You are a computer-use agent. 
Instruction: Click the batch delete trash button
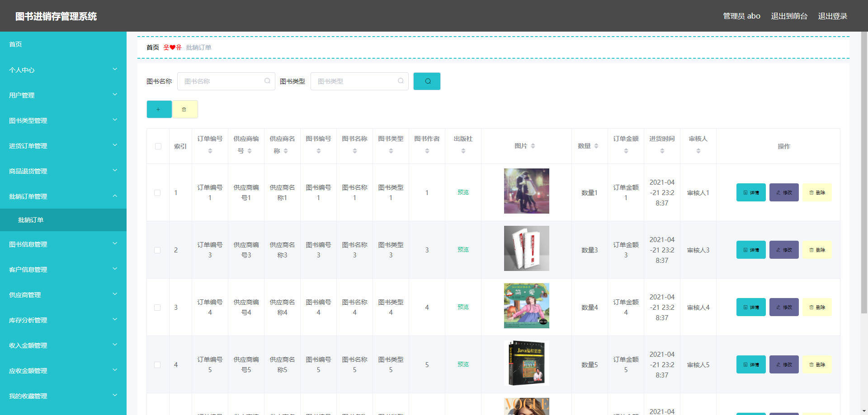(x=185, y=109)
